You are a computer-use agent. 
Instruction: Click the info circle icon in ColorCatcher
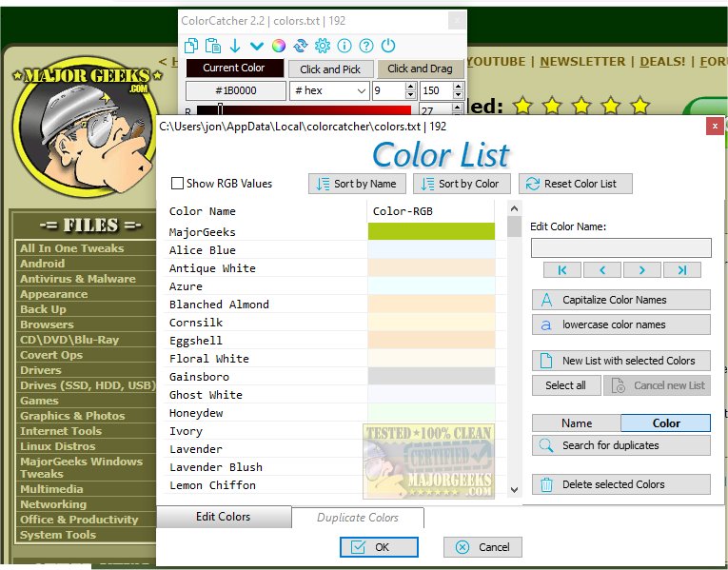[x=344, y=46]
